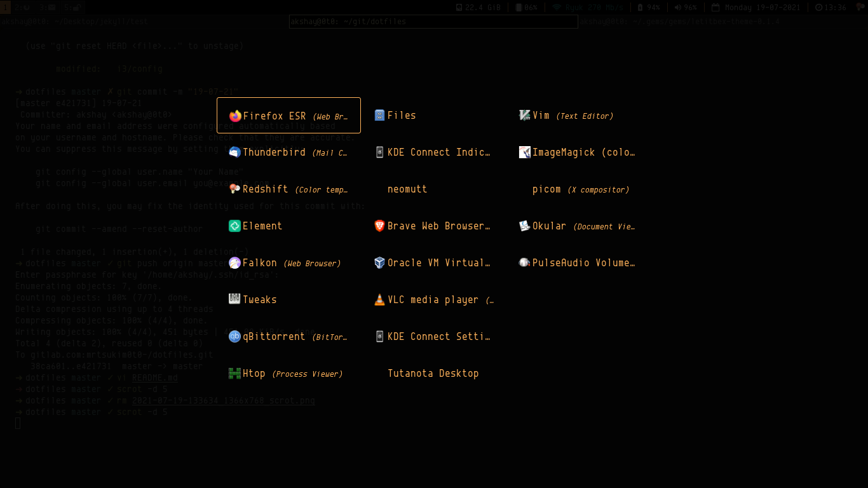Open Tweaks via its icon
The width and height of the screenshot is (868, 488).
click(235, 299)
